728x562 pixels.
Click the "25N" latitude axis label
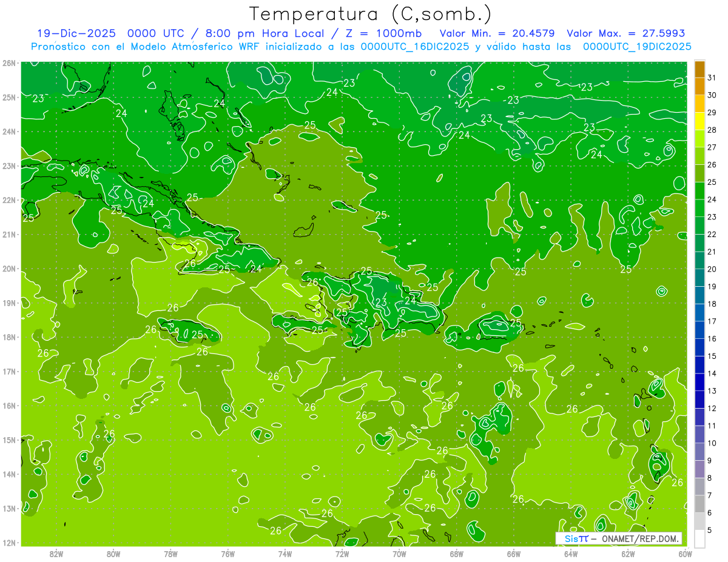tap(8, 97)
